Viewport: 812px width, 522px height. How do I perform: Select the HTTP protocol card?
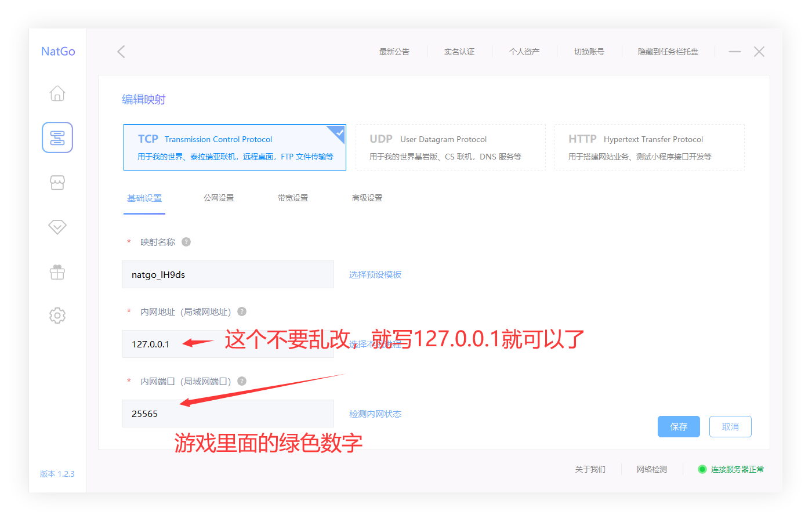(x=650, y=147)
